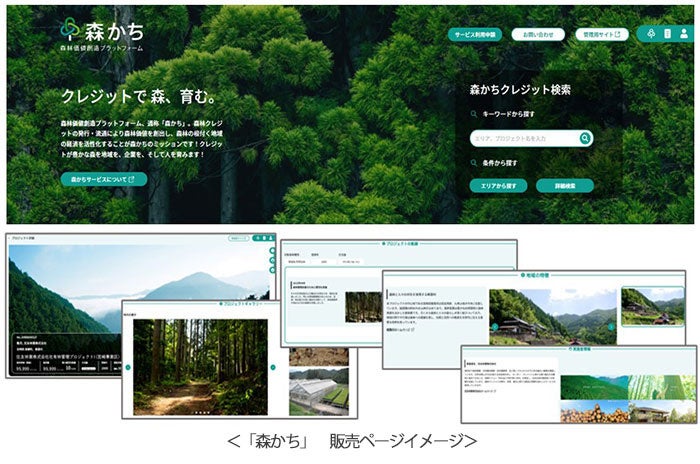
Task: Open お問い合わせ contact page
Action: pyautogui.click(x=538, y=34)
